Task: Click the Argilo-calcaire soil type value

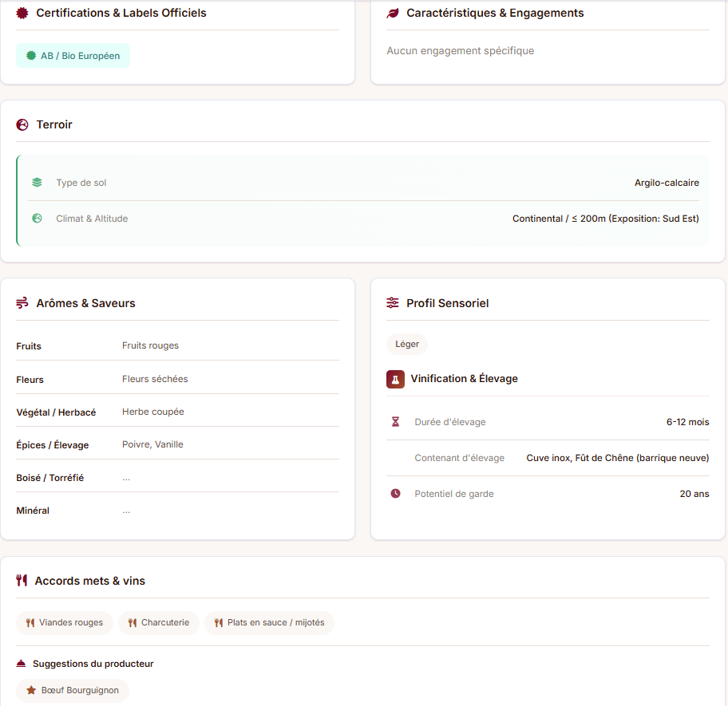Action: (667, 183)
